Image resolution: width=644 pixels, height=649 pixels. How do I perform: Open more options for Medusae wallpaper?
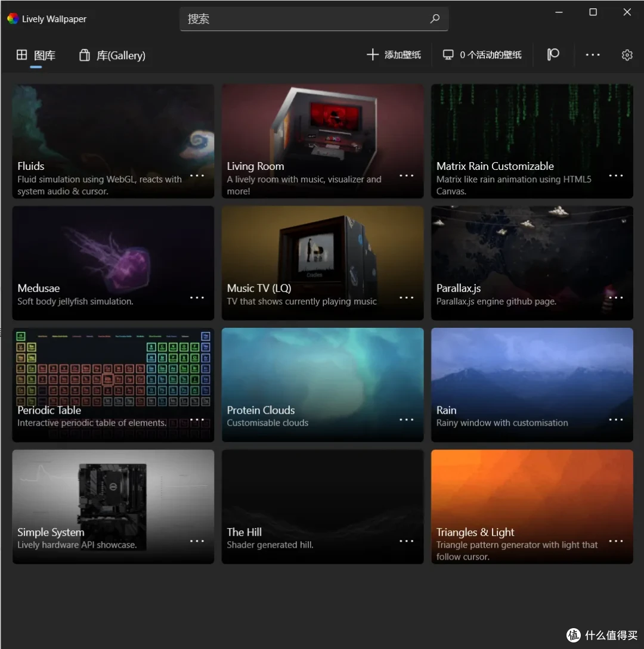197,297
